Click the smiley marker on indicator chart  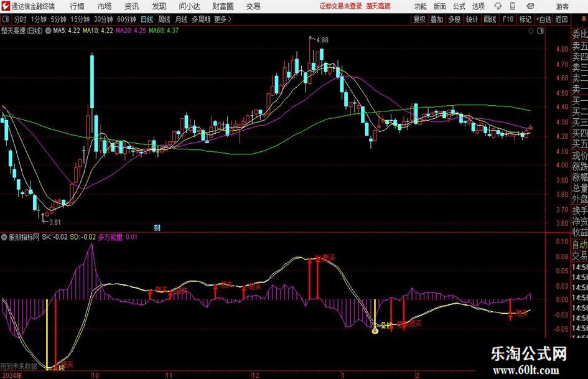[375, 331]
